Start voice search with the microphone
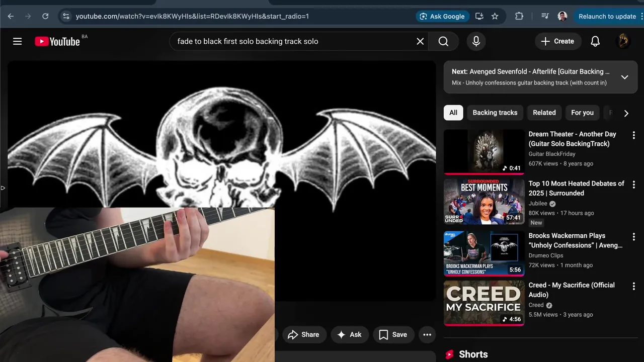The image size is (644, 362). [476, 41]
